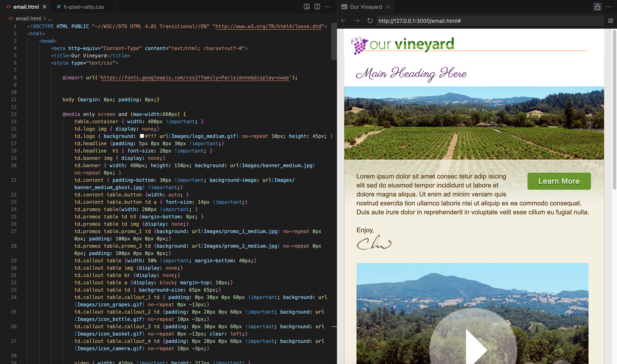Click Images/logo_medium.gif path in code

pyautogui.click(x=203, y=136)
